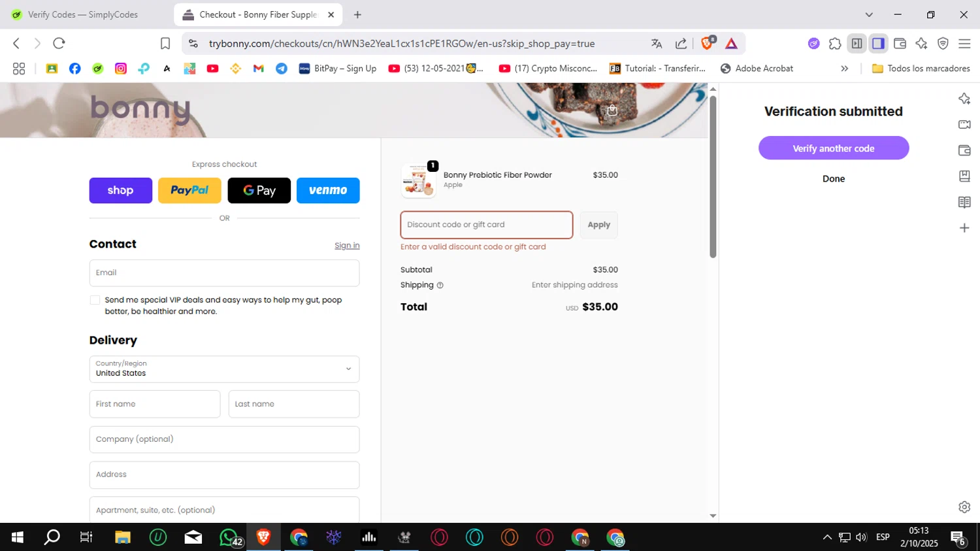The width and height of the screenshot is (980, 551).
Task: Click the Company (optional) field
Action: click(224, 439)
